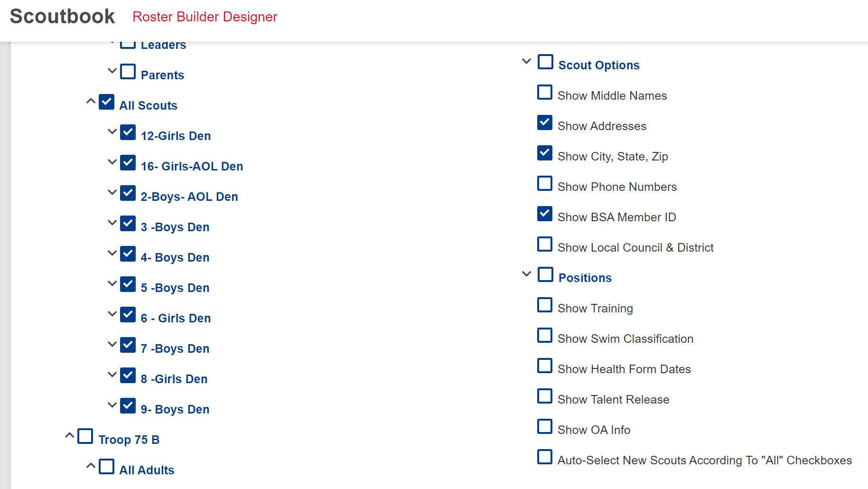
Task: Check the Scout Options group checkbox
Action: [545, 62]
